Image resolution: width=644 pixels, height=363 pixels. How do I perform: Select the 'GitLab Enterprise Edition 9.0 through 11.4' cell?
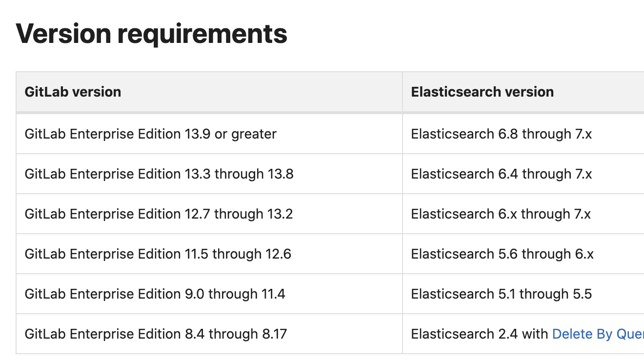(155, 294)
